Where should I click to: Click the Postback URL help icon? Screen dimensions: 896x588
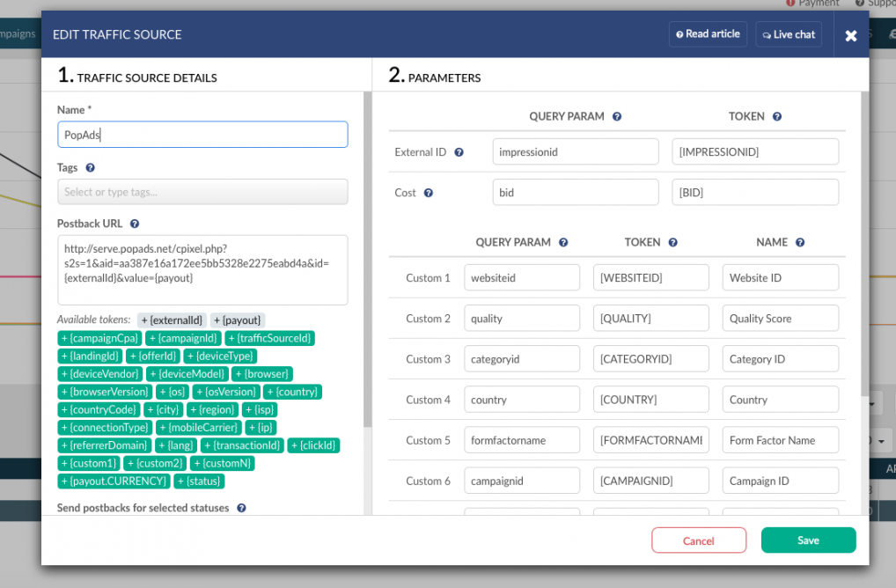click(135, 224)
